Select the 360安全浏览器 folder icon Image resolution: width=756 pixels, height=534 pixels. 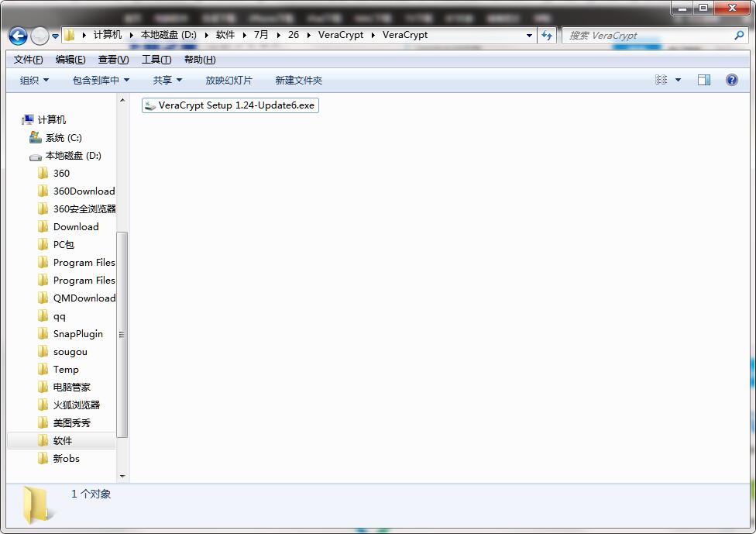pos(43,209)
